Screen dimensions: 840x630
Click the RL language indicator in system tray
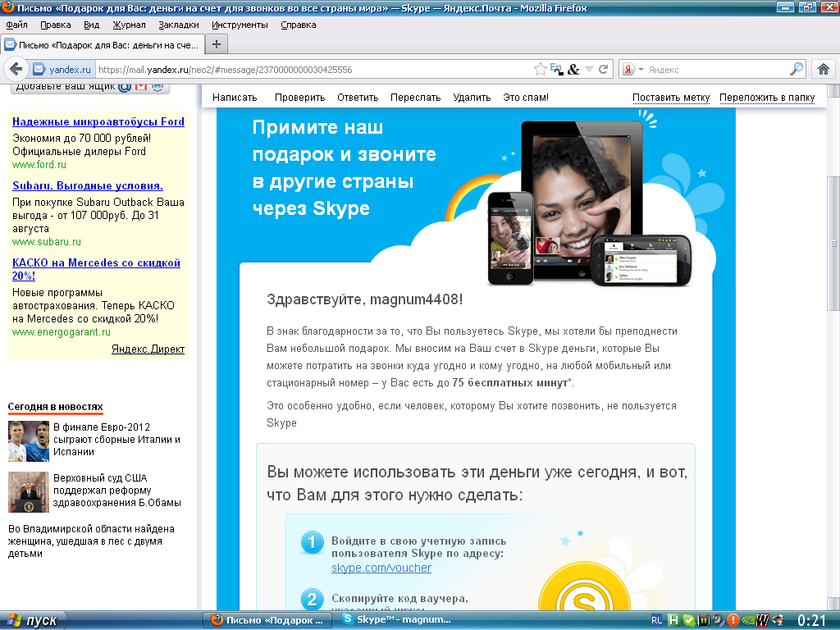point(657,621)
